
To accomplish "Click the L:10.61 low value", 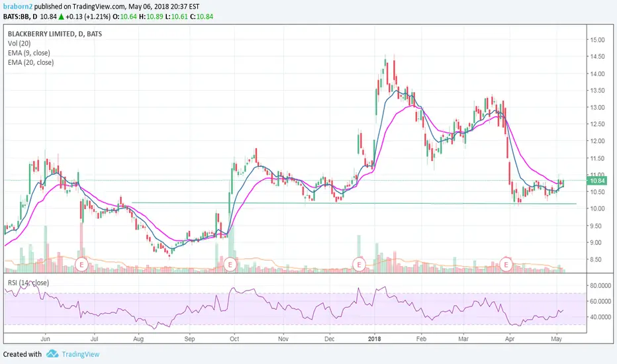I will [175, 17].
